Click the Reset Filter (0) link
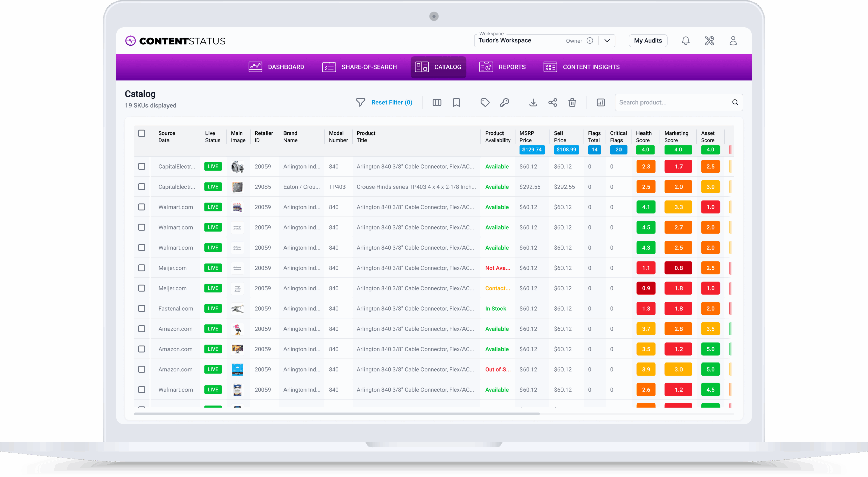 pos(392,102)
